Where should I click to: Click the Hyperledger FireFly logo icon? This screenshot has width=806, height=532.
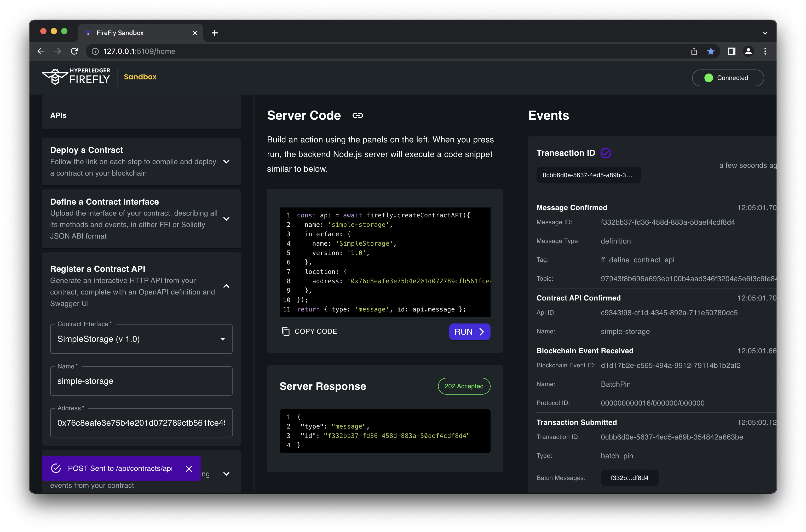(x=54, y=78)
